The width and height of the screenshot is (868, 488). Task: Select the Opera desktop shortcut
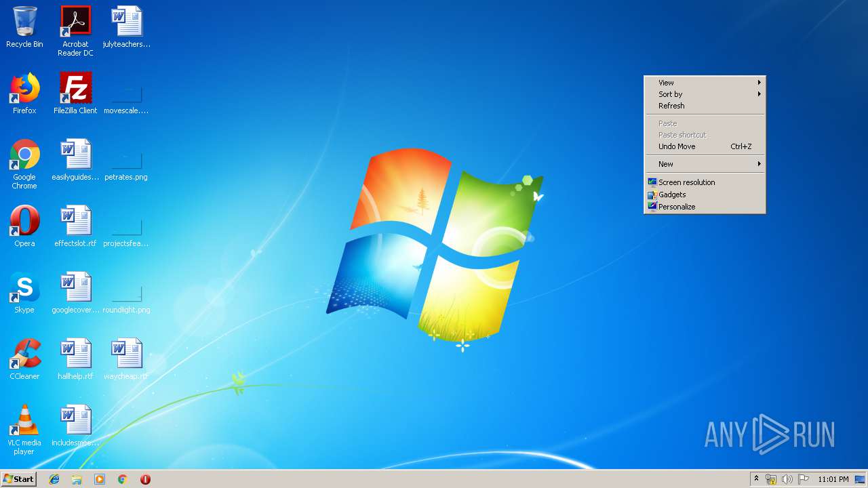(x=24, y=226)
